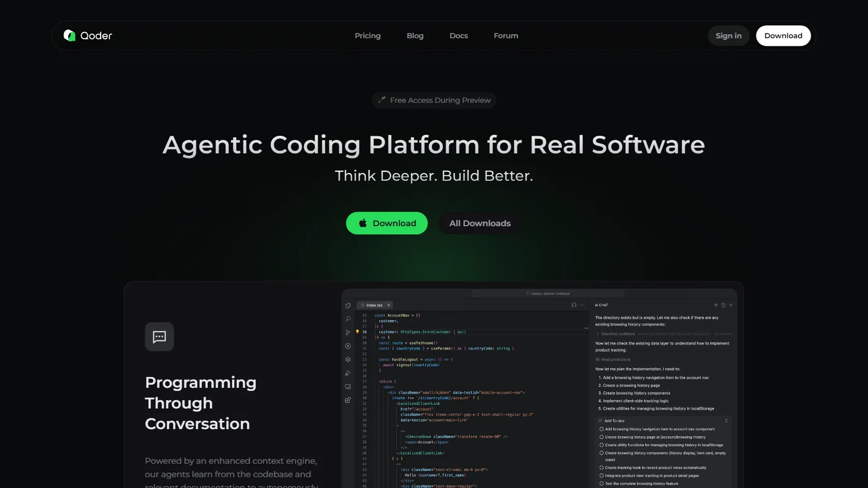Click the React file icon on index.tsx tab
Image resolution: width=868 pixels, height=488 pixels.
[362, 305]
